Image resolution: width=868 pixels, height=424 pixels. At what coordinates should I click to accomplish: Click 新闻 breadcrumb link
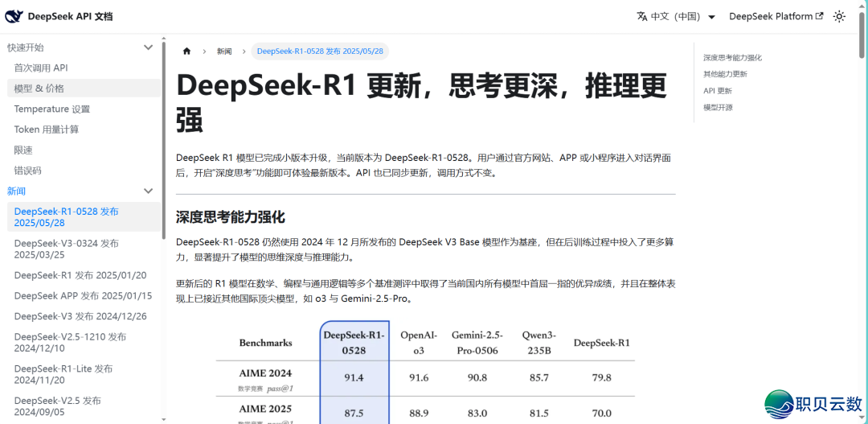point(224,51)
